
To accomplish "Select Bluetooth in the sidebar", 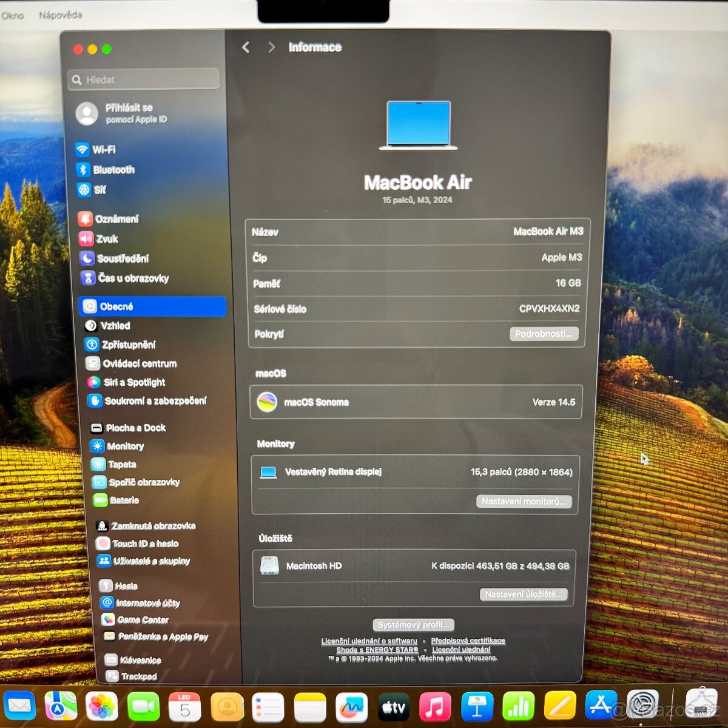I will click(113, 170).
